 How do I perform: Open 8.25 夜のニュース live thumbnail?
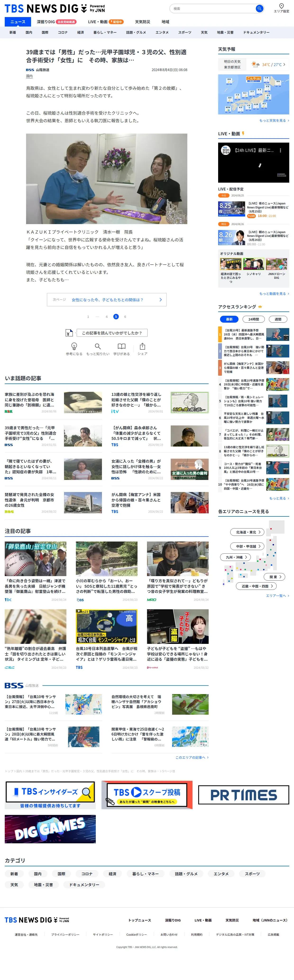232,209
